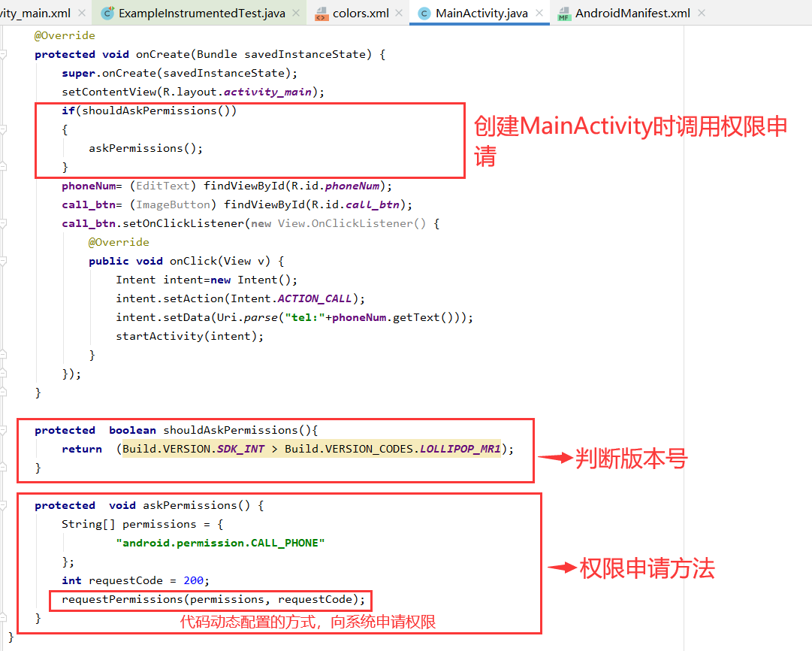
Task: Click 'View.OnClickListener()' text
Action: [x=352, y=223]
